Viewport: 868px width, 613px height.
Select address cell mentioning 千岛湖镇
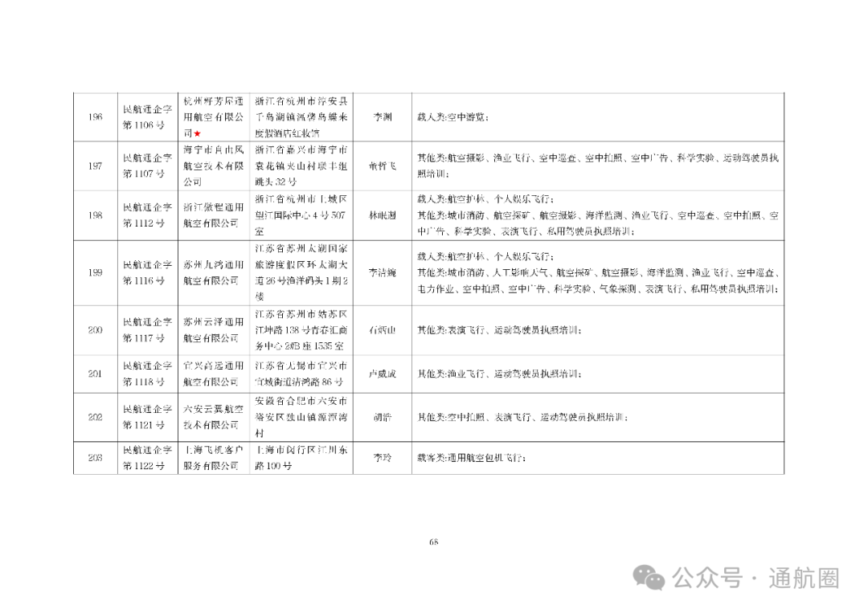(301, 116)
